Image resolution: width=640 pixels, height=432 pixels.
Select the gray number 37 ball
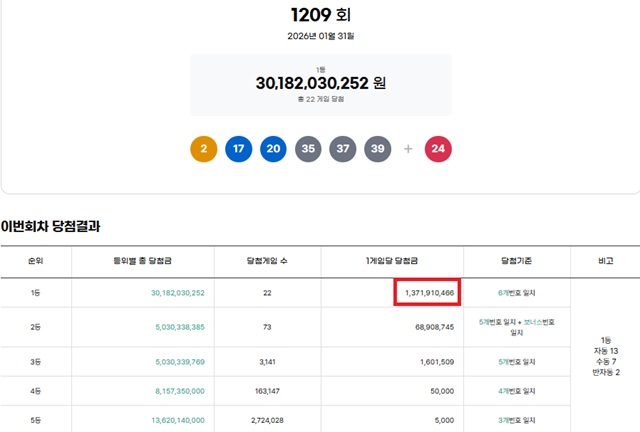(343, 149)
